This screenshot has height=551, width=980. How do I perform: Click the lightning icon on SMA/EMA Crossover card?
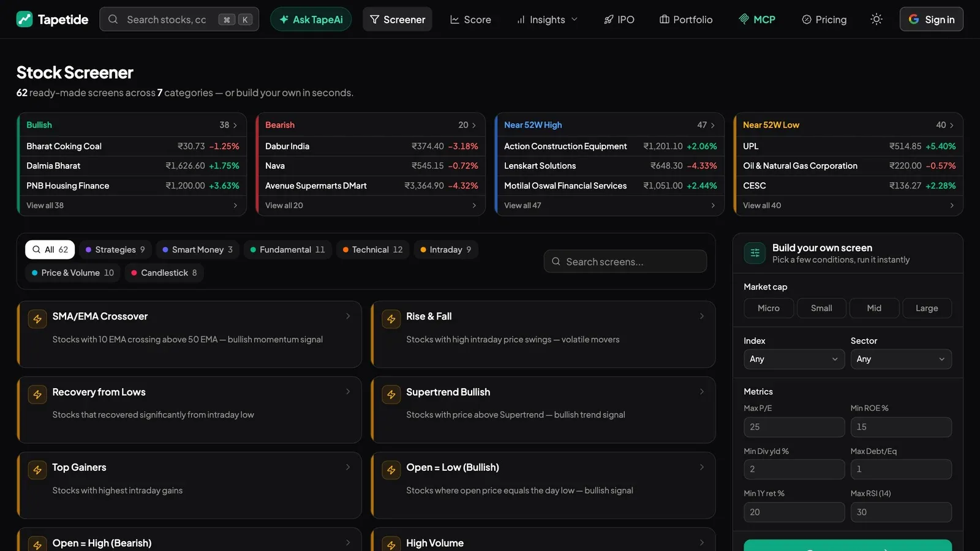37,319
